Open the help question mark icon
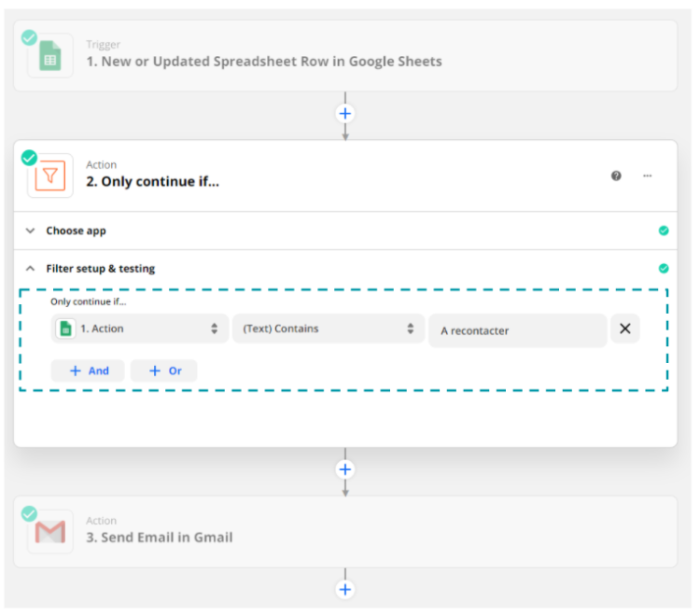This screenshot has height=615, width=700. [616, 175]
